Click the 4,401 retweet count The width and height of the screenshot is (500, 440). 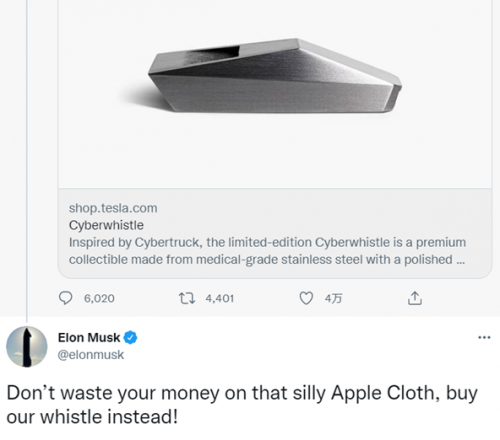[x=220, y=298]
